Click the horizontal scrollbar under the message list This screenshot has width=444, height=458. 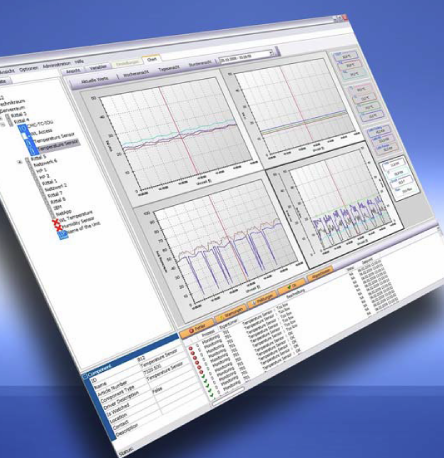[228, 397]
